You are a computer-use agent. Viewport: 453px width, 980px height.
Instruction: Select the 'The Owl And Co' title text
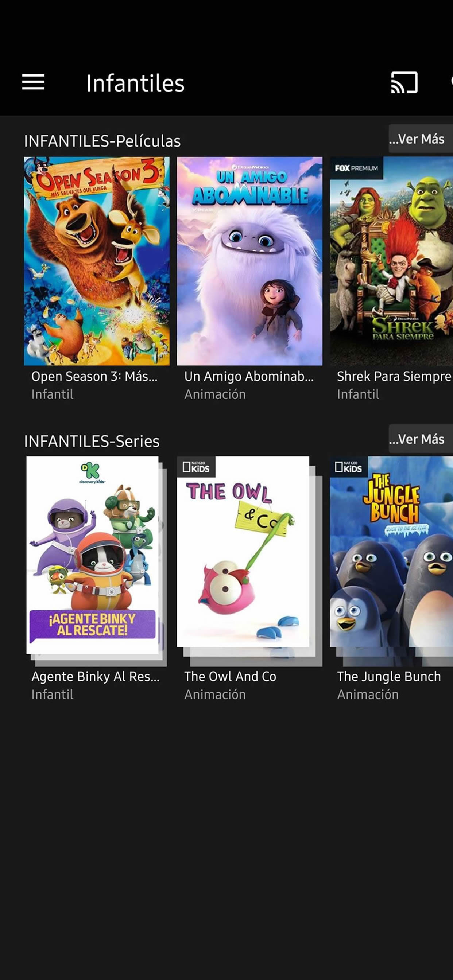(230, 676)
